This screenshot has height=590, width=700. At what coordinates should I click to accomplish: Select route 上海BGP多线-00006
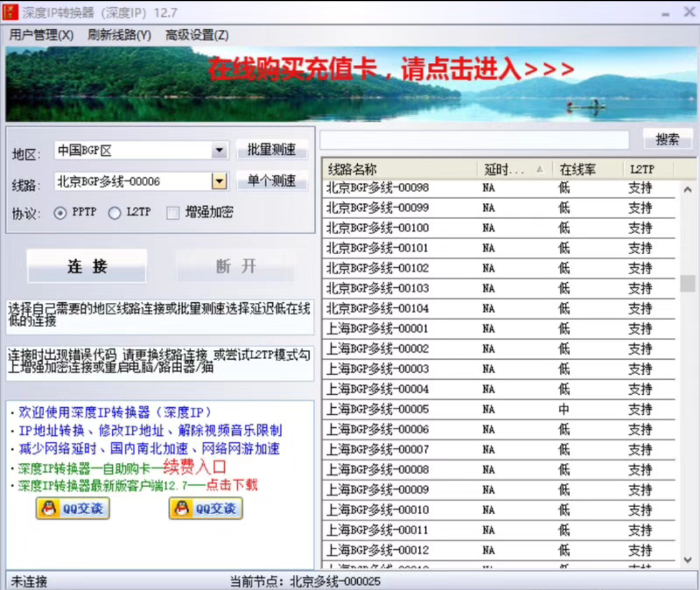(498, 429)
